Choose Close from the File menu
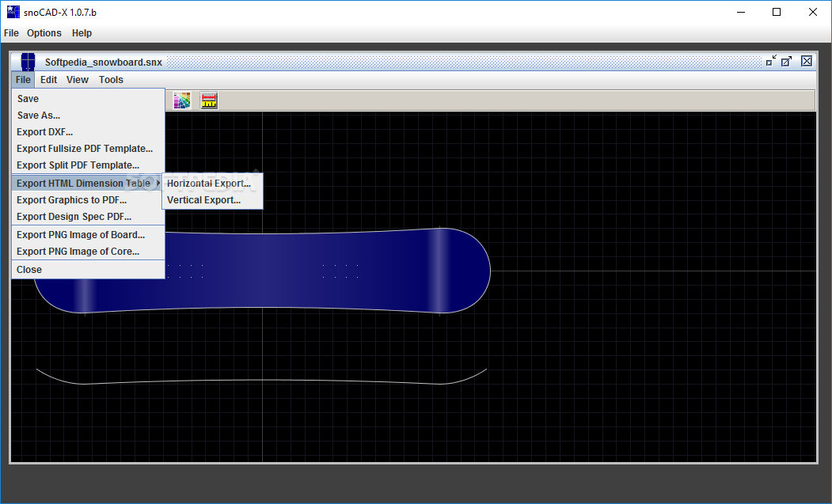This screenshot has height=504, width=832. tap(88, 270)
